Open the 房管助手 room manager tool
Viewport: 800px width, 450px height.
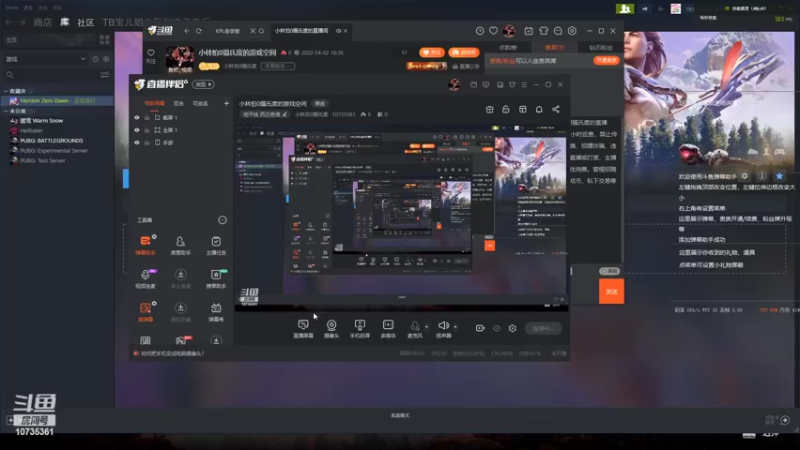pyautogui.click(x=181, y=245)
